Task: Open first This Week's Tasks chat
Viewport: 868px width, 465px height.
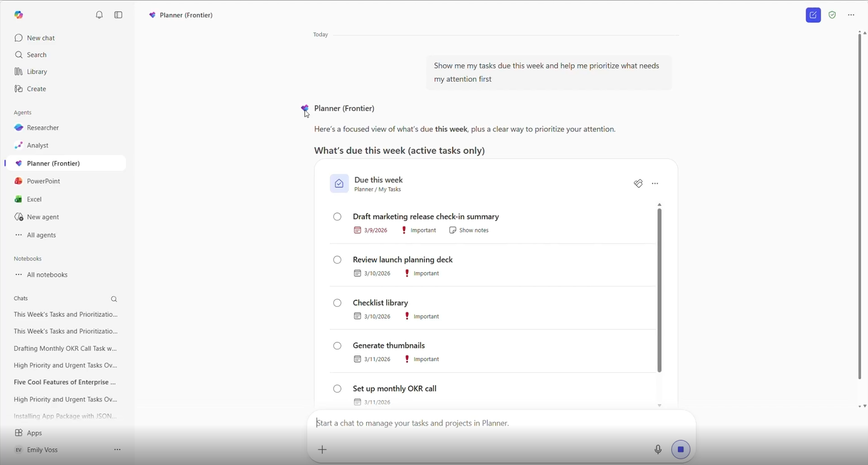Action: pos(66,314)
